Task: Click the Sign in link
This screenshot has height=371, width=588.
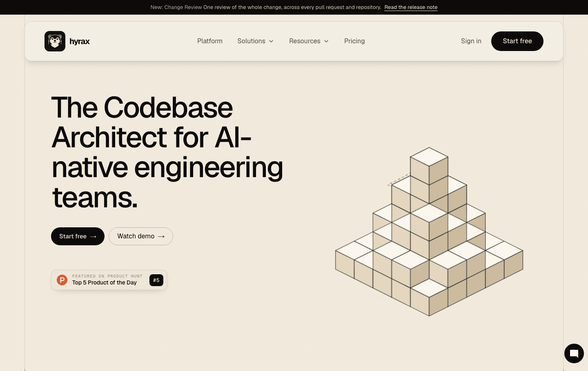Action: pos(471,41)
